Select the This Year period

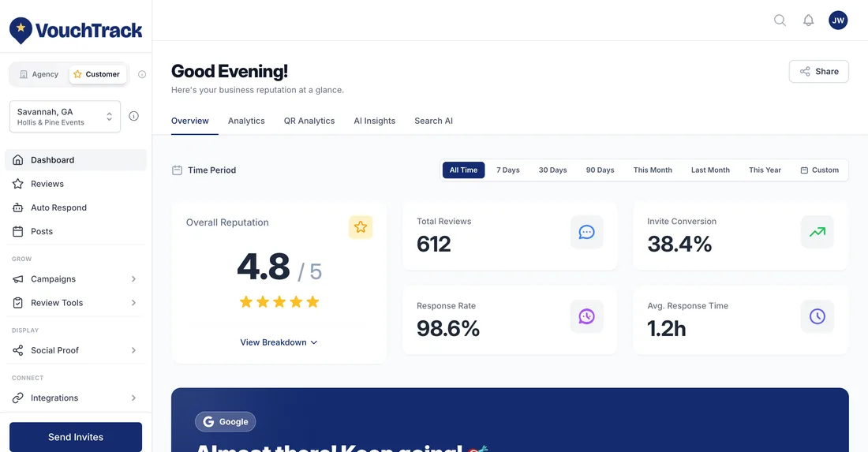click(x=765, y=170)
